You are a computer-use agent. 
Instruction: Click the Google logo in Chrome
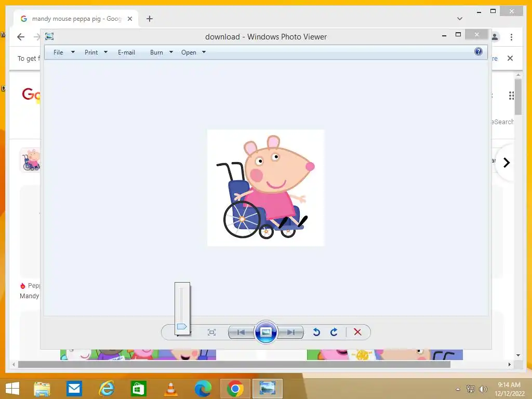[x=31, y=95]
